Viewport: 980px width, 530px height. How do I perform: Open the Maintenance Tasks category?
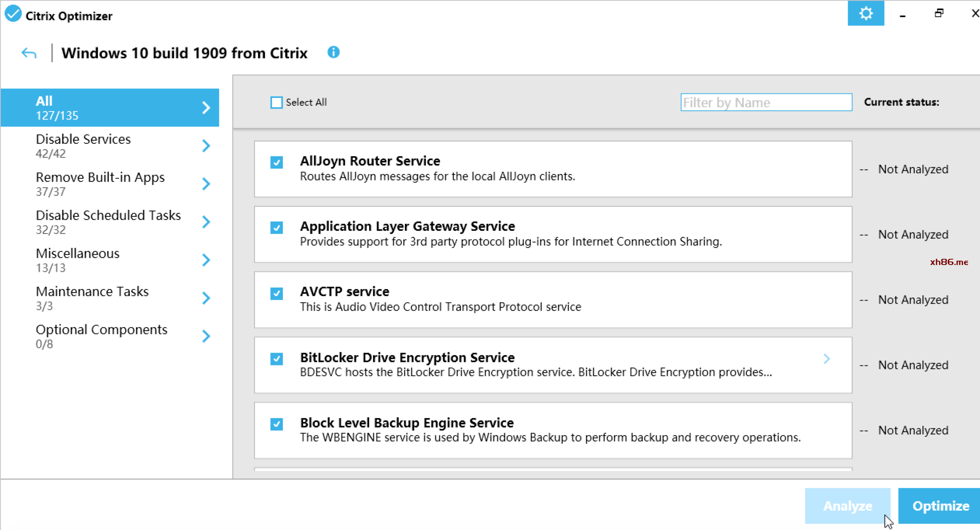[110, 298]
